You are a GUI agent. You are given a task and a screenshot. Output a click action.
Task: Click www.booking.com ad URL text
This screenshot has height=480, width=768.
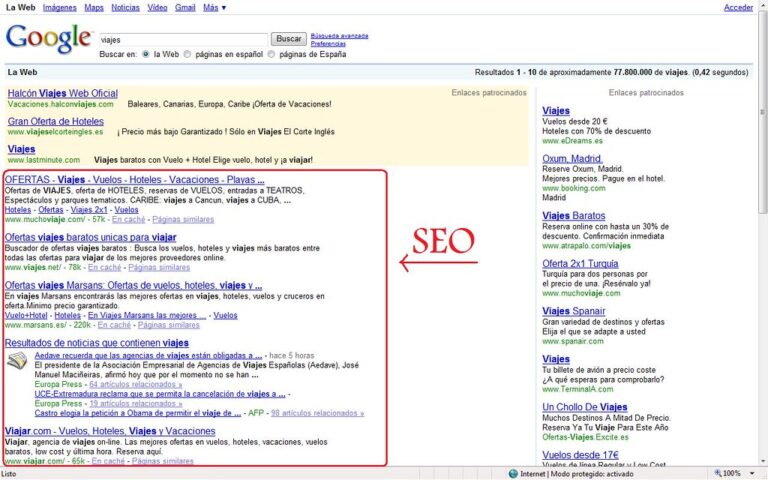click(x=574, y=188)
